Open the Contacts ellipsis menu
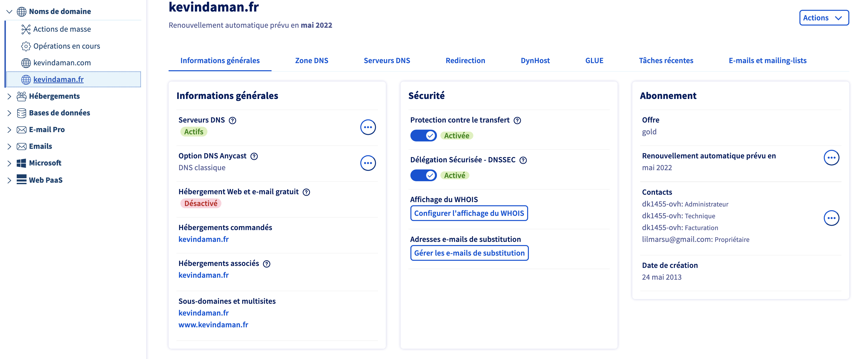Viewport: 868px width, 359px height. (831, 218)
